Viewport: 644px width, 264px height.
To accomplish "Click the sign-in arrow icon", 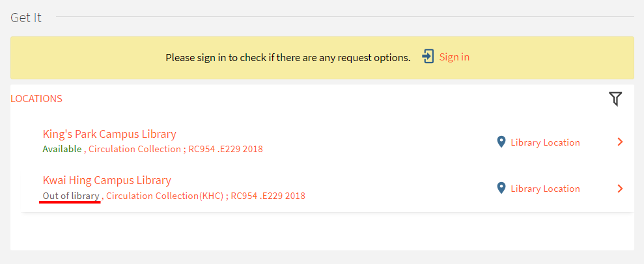I will [428, 57].
